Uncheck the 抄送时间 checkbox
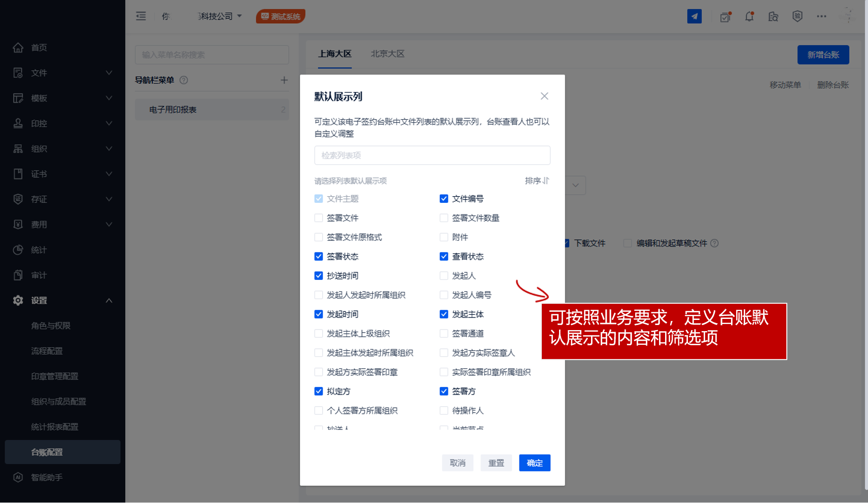Viewport: 868px width, 503px height. pyautogui.click(x=319, y=276)
